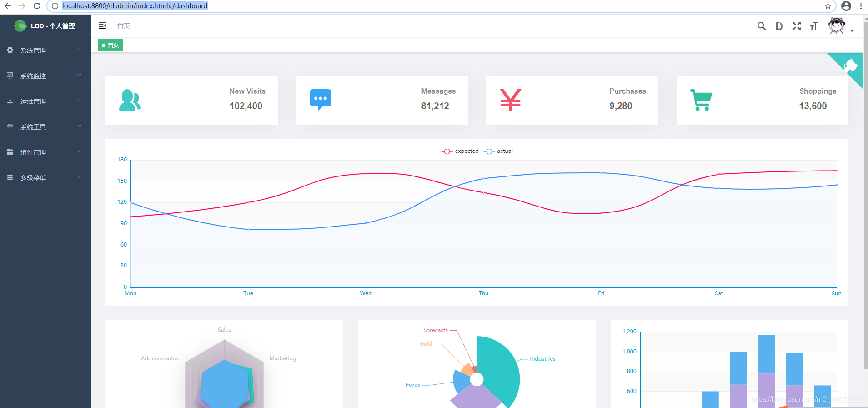The image size is (868, 408).
Task: Toggle the actual series legend
Action: (x=498, y=151)
